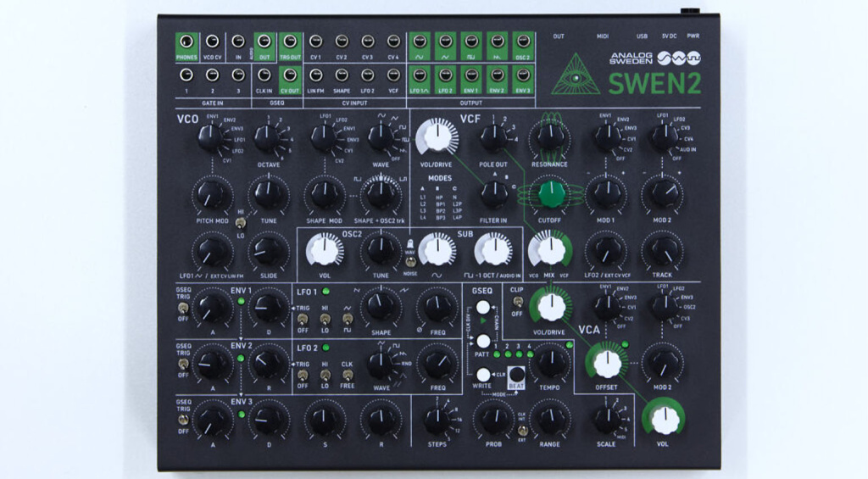Flip the LFO 2 HI/LO switch
Image resolution: width=868 pixels, height=479 pixels.
pos(325,375)
